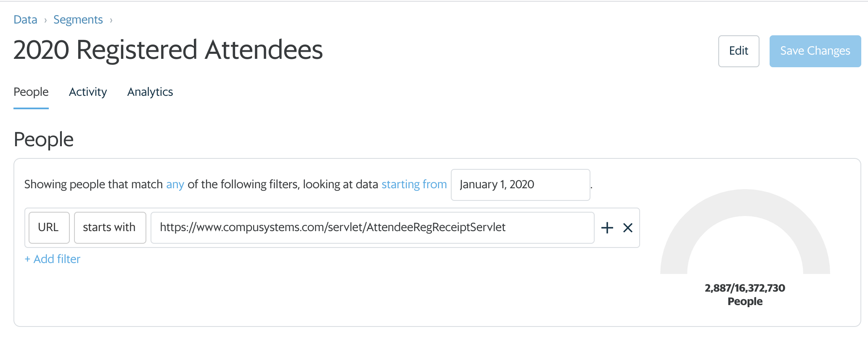Click the Edit button
The image size is (868, 337).
coord(738,51)
